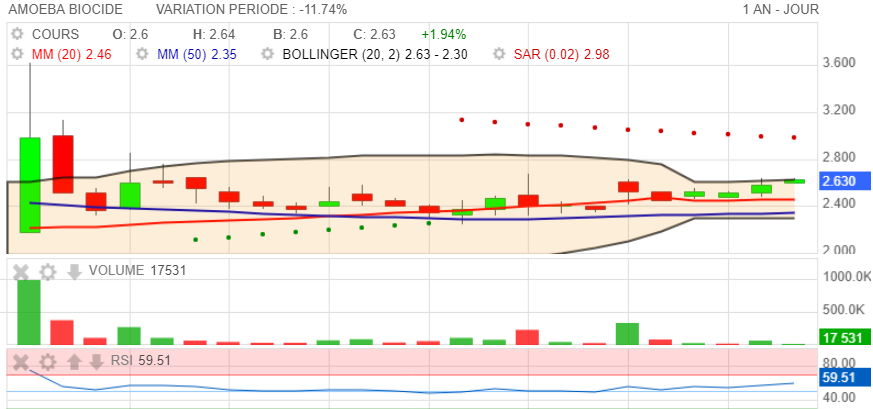Click the high value H: 2.64

214,35
